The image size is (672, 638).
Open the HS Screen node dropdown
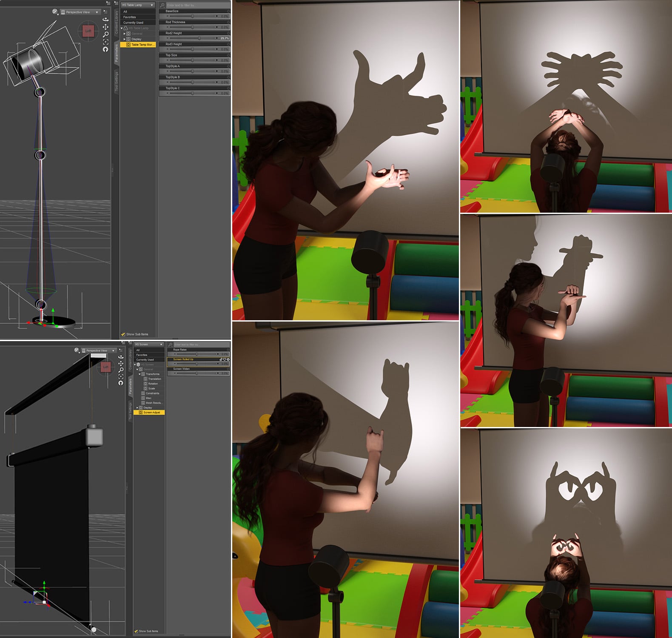coord(148,345)
